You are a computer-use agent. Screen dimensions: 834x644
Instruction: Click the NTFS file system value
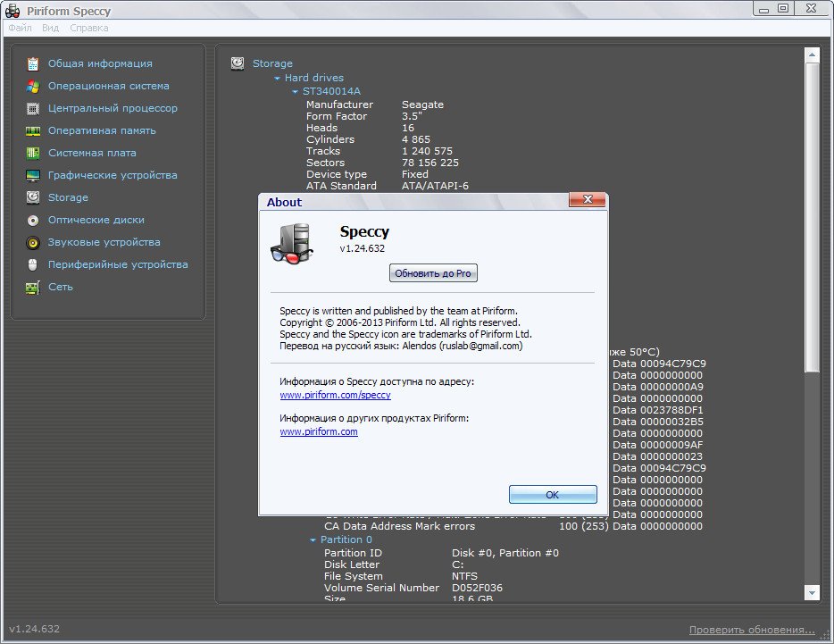(x=464, y=576)
